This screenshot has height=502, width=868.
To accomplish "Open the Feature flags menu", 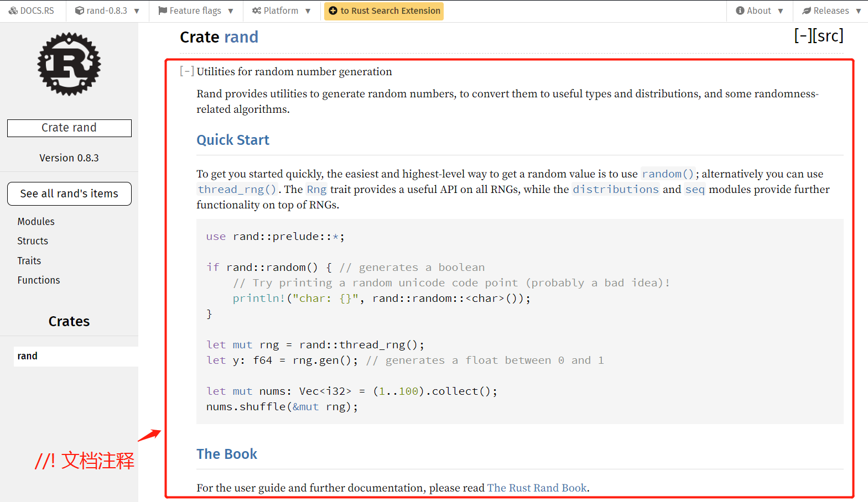I will 196,11.
